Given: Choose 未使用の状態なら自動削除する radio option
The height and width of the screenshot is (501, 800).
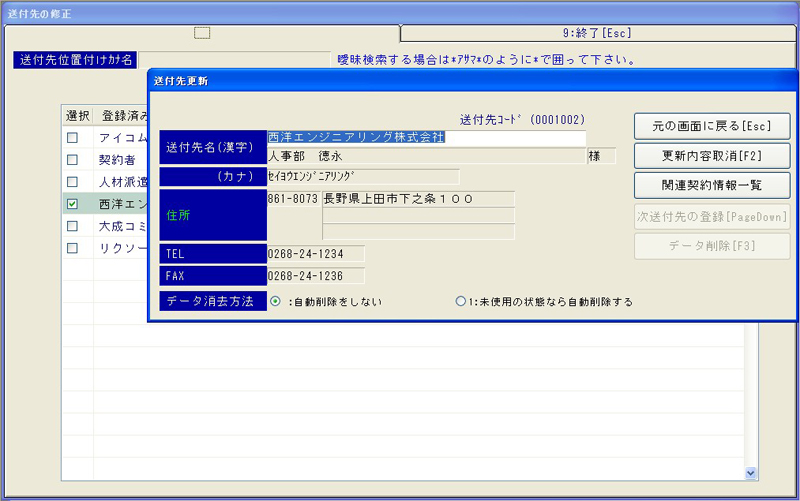Looking at the screenshot, I should point(461,301).
